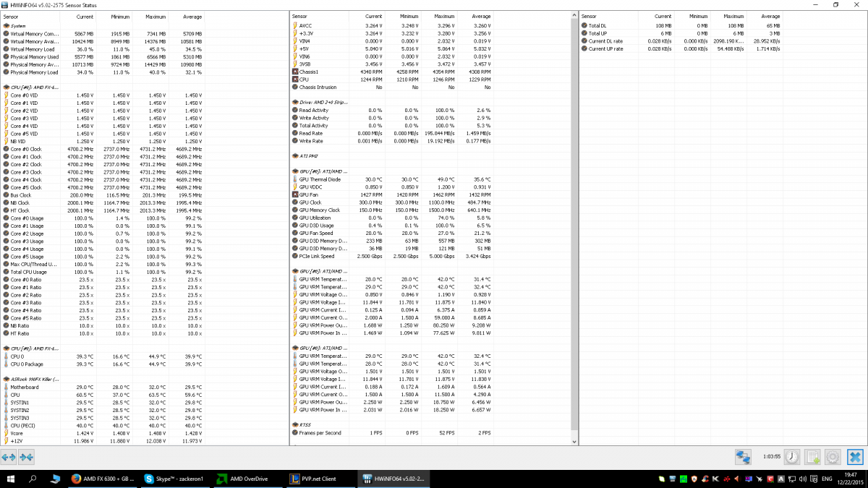Open the Windows Start menu
868x488 pixels.
coord(11,479)
